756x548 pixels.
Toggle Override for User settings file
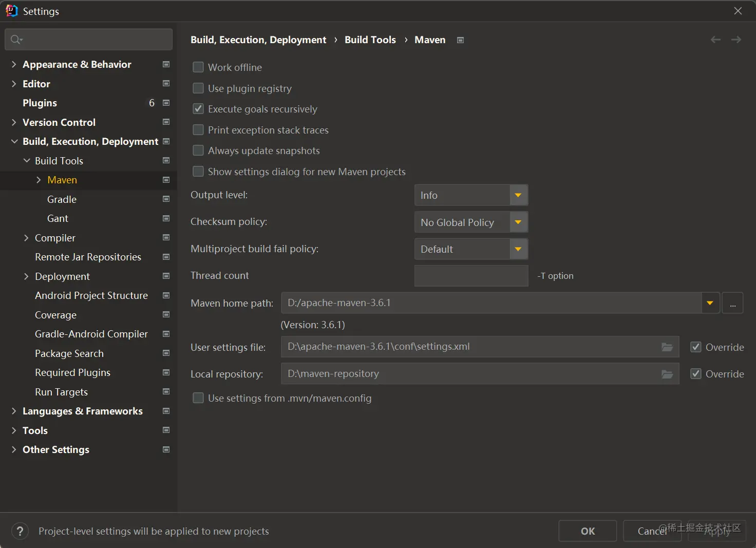click(696, 347)
